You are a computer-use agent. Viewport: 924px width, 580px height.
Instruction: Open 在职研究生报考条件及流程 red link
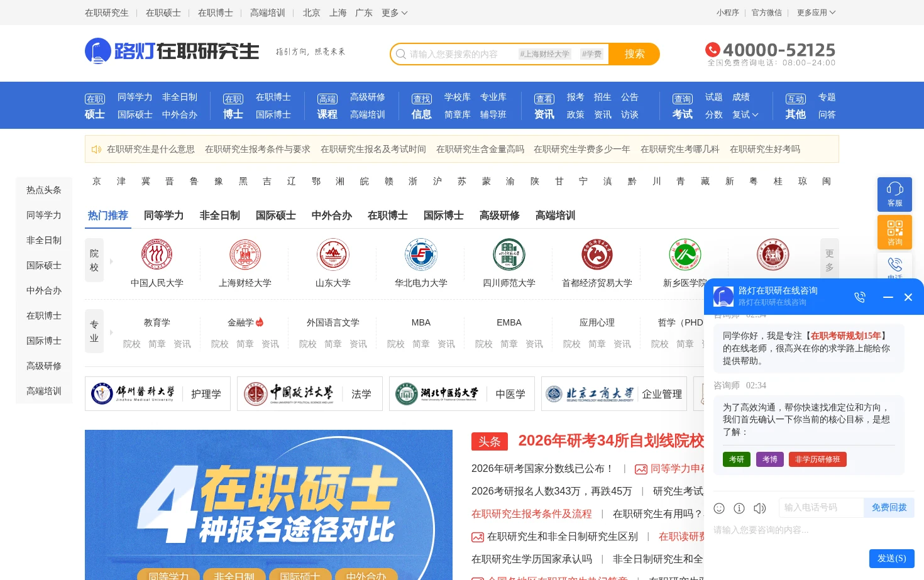pyautogui.click(x=532, y=514)
